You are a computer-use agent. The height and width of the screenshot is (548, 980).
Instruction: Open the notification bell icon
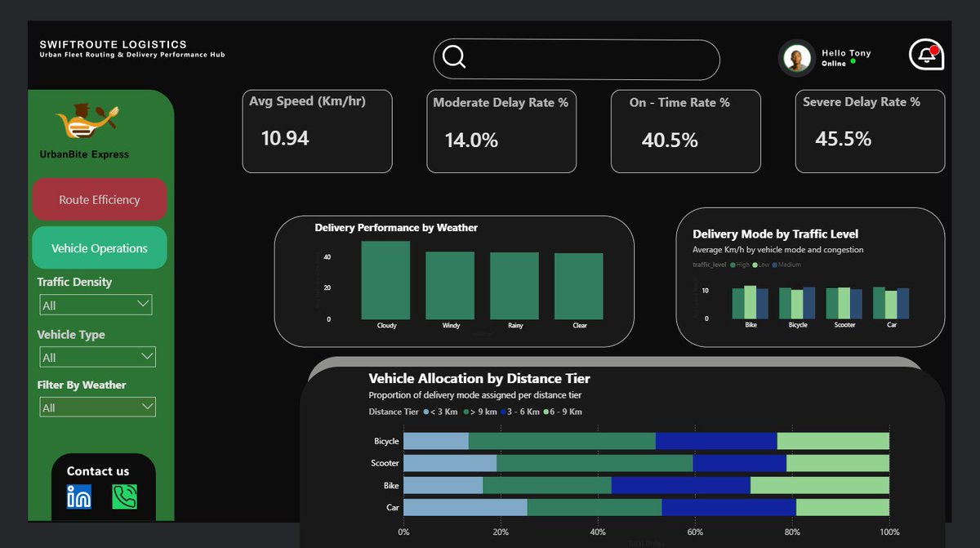pyautogui.click(x=927, y=55)
